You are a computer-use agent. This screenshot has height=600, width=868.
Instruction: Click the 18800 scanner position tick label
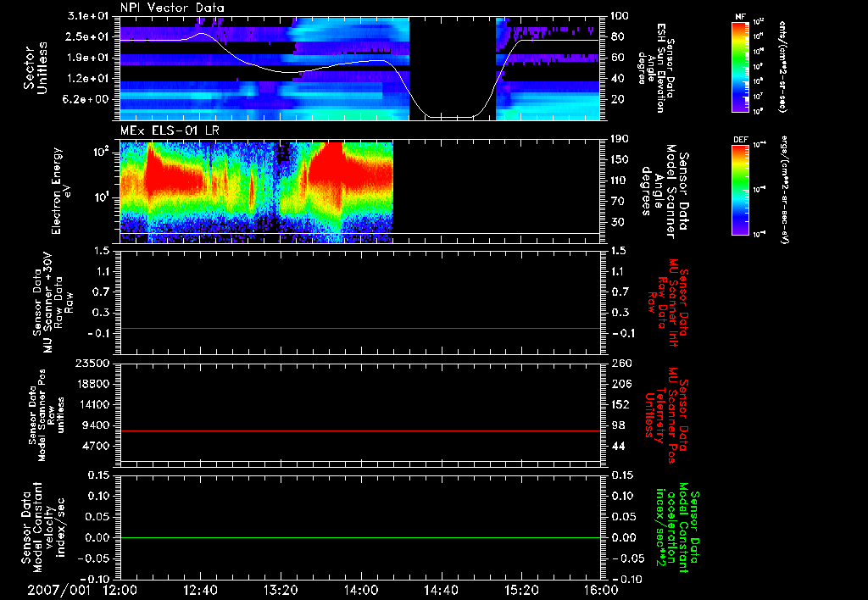(x=93, y=384)
